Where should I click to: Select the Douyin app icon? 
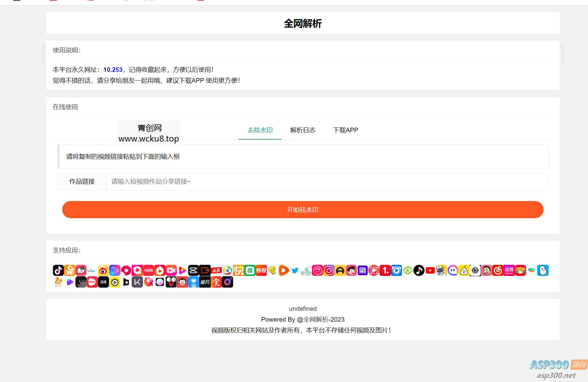[59, 270]
